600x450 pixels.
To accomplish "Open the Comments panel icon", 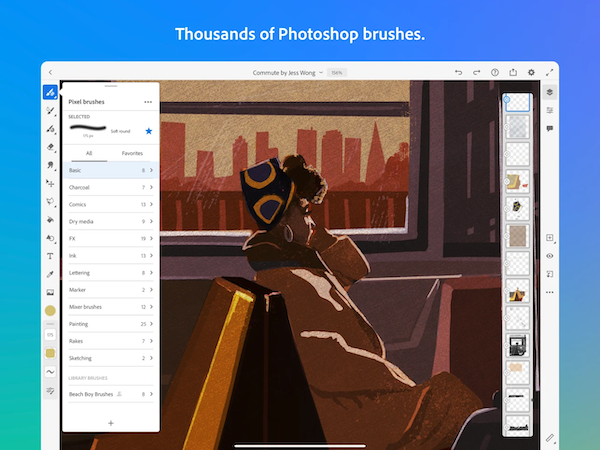I will coord(550,129).
